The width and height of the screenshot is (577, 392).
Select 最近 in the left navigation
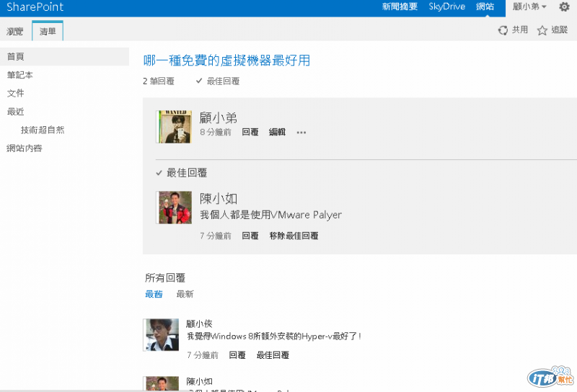15,112
